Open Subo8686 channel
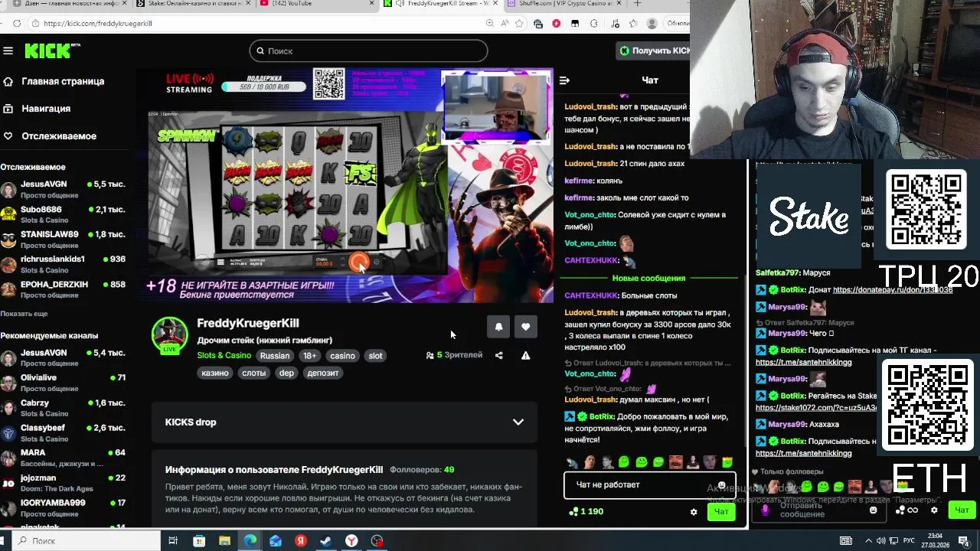Viewport: 980px width, 551px height. 63,214
